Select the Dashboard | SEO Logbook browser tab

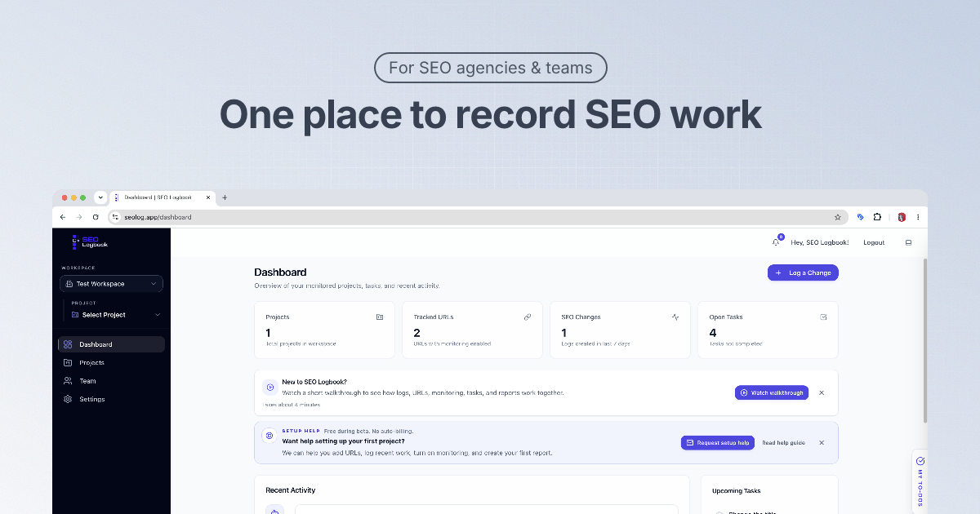click(162, 197)
